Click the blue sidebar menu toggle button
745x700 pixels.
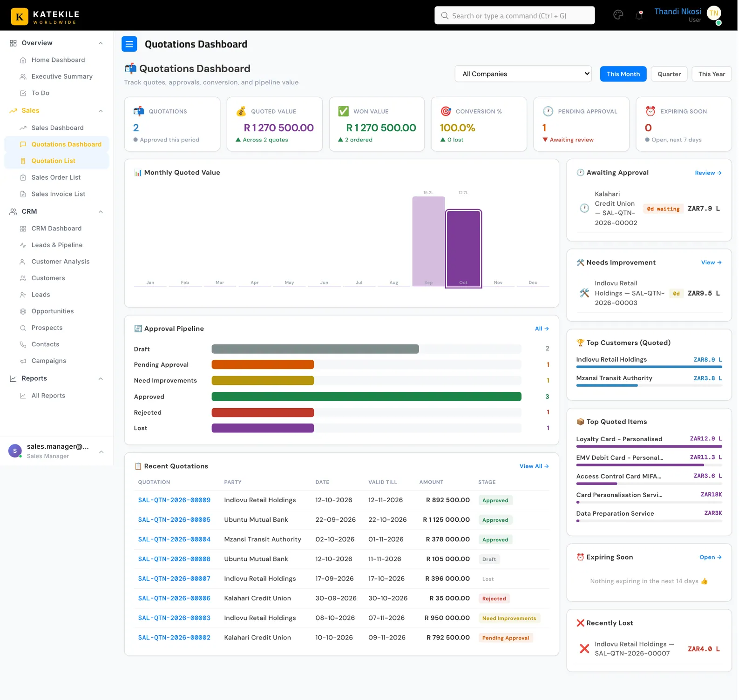129,44
